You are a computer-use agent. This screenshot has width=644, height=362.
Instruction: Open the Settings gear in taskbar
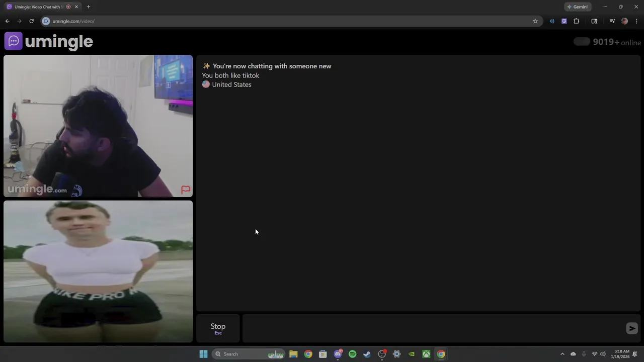point(396,354)
